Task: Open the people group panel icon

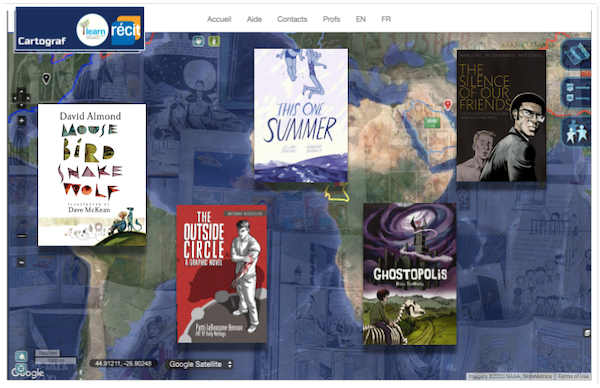Action: (577, 132)
